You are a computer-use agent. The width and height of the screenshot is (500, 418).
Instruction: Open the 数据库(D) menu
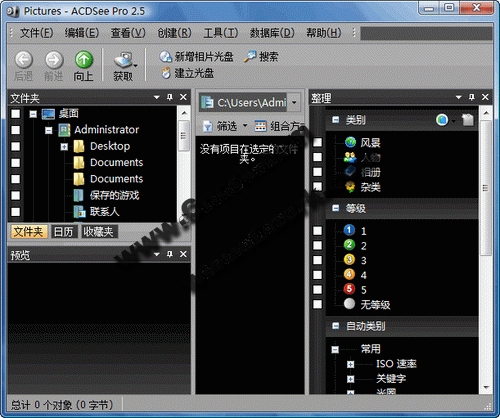tap(272, 33)
